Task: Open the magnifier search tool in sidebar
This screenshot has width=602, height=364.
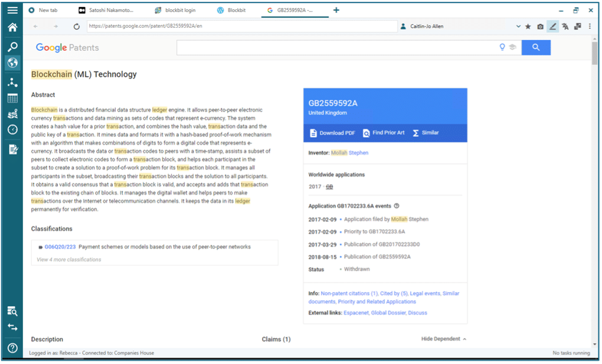Action: pos(12,47)
